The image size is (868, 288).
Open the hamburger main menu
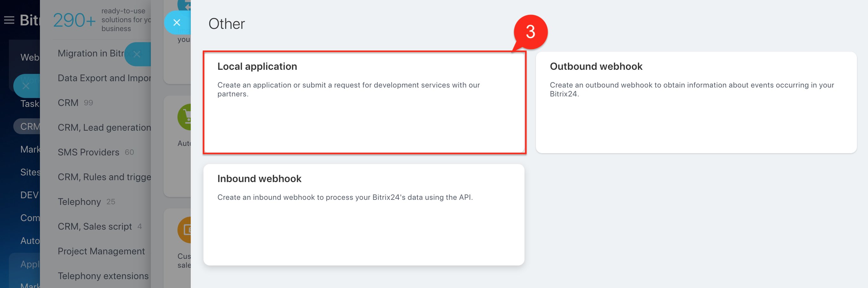[9, 20]
